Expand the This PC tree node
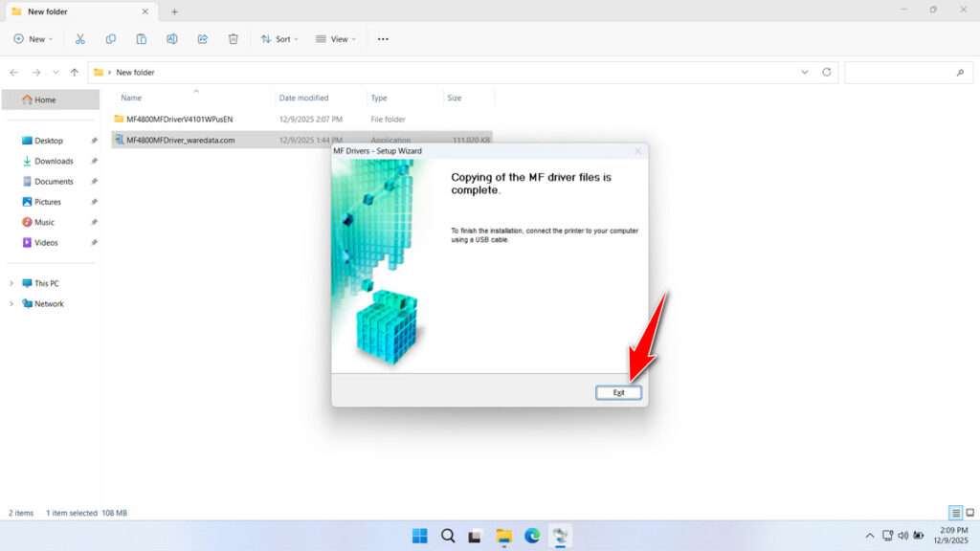The image size is (980, 551). tap(11, 283)
